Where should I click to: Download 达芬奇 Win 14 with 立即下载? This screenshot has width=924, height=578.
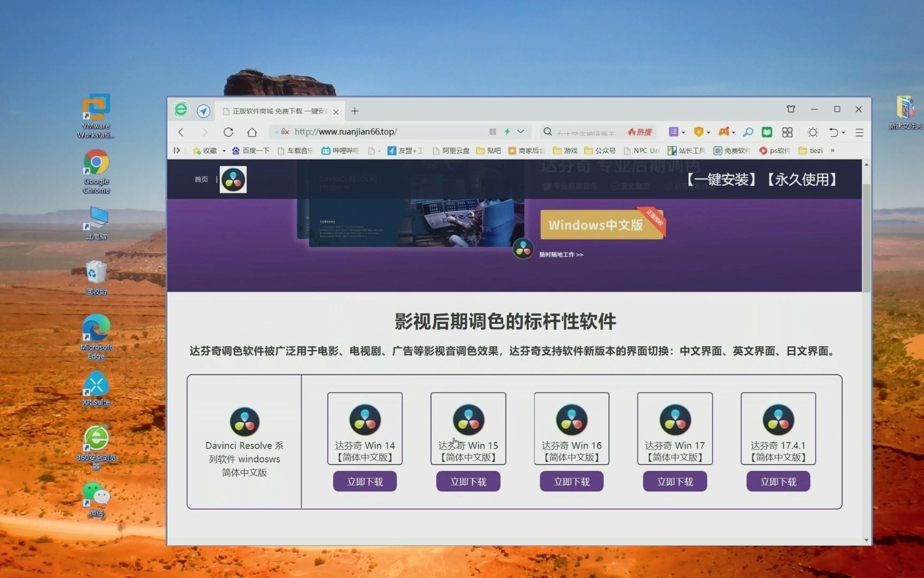pos(365,482)
